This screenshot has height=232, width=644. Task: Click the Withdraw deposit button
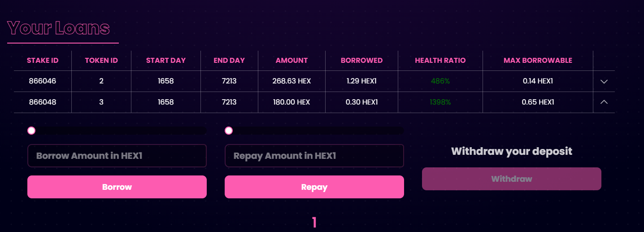click(511, 179)
